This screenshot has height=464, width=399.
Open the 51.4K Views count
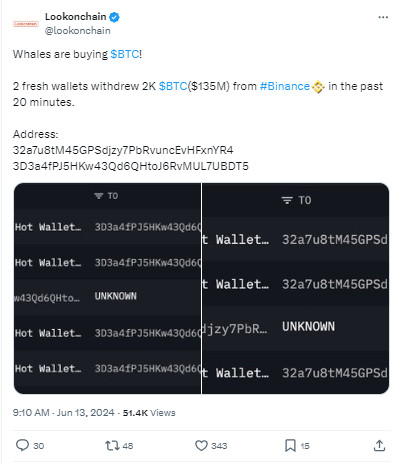pyautogui.click(x=149, y=413)
